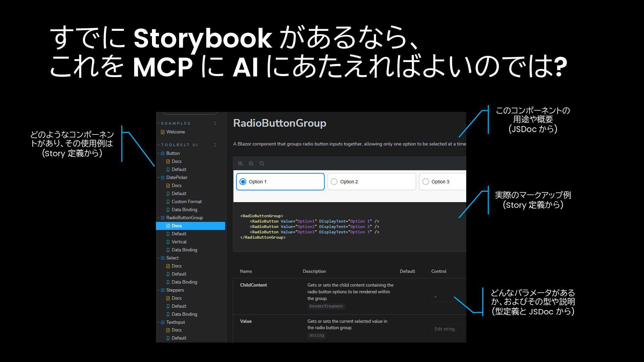Click the zoom out magnifier icon
The width and height of the screenshot is (644, 362).
251,164
